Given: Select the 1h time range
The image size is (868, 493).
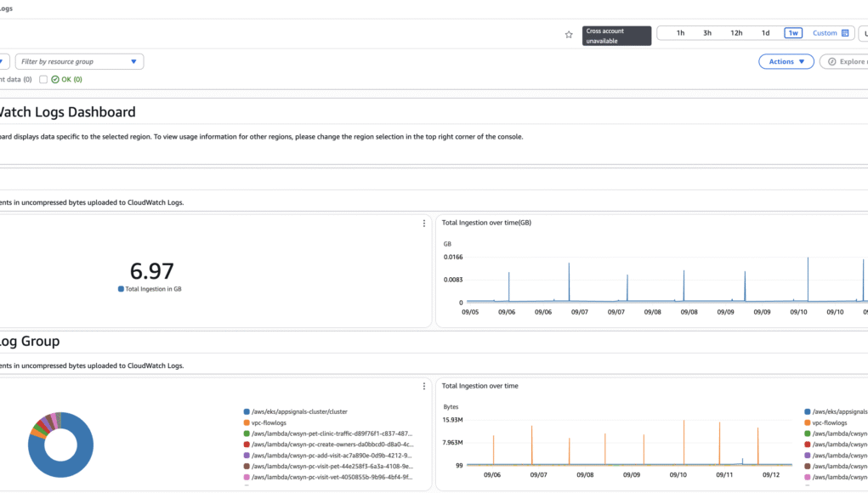Looking at the screenshot, I should point(680,33).
